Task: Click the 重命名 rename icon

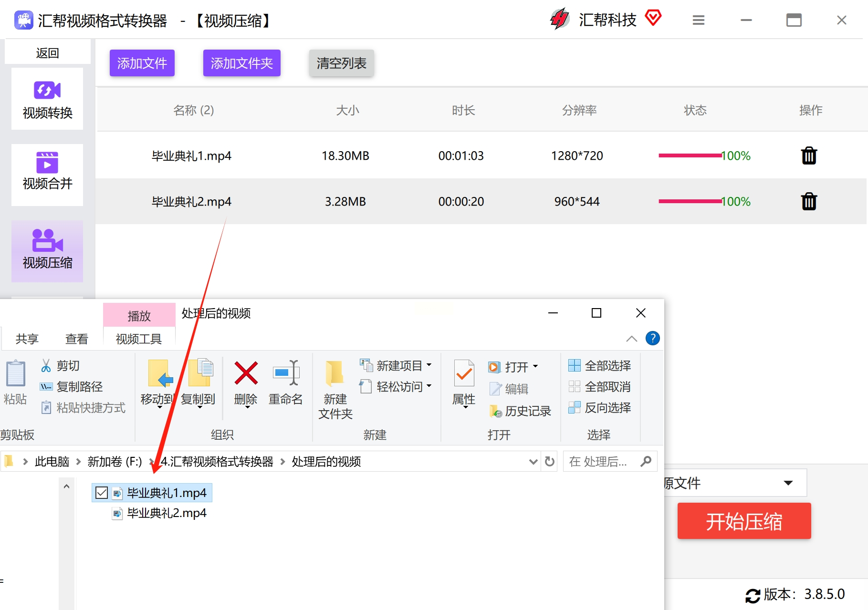Action: coord(286,373)
